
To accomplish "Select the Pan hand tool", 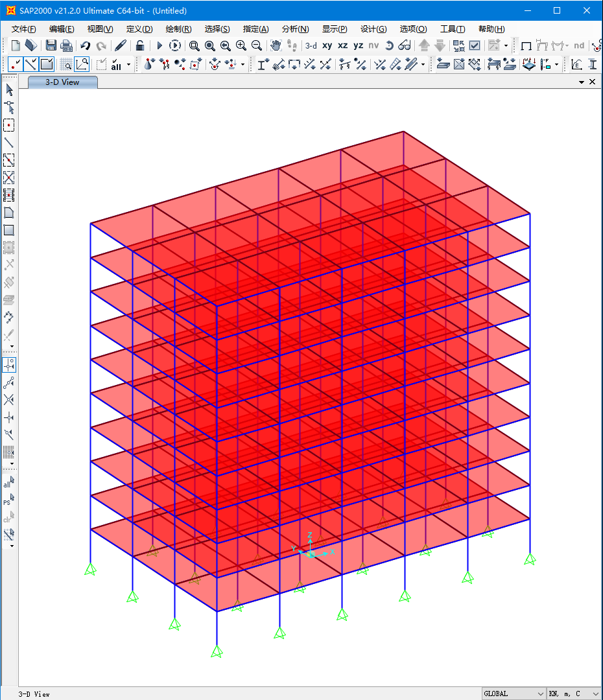I will [276, 45].
